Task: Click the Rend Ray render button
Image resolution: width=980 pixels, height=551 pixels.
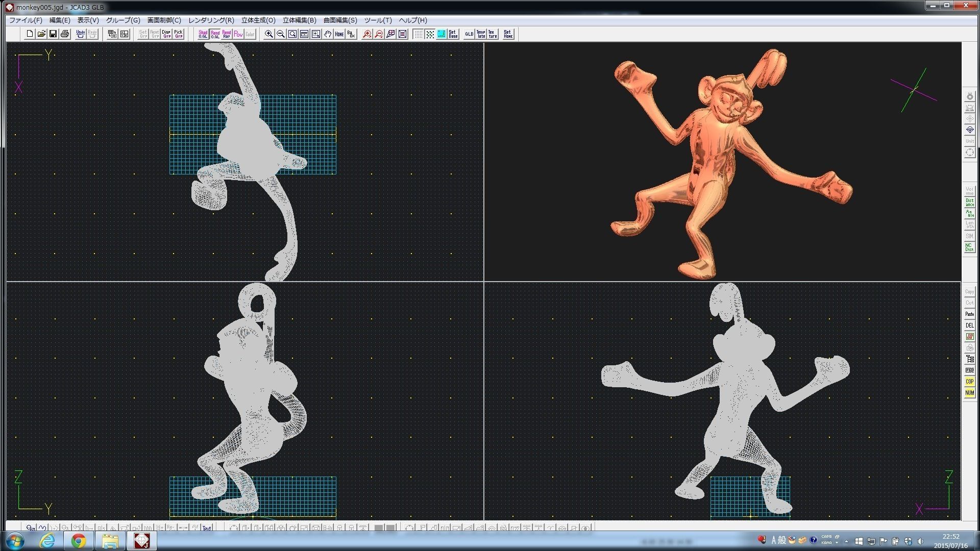Action: (x=226, y=34)
